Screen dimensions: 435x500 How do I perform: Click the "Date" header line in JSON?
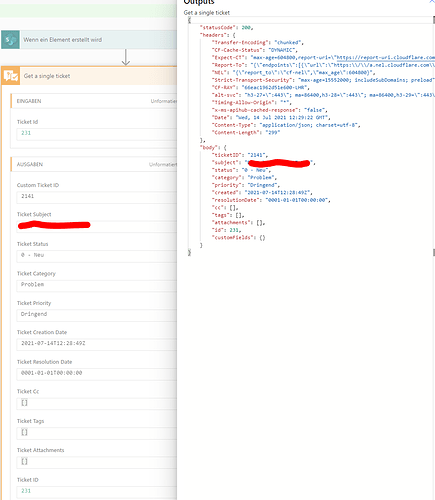click(x=271, y=118)
